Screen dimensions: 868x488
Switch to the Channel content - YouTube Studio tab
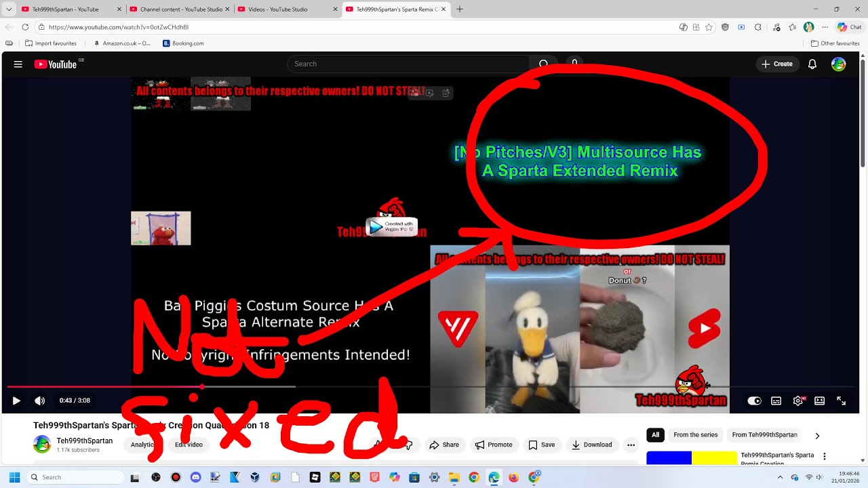pyautogui.click(x=180, y=9)
